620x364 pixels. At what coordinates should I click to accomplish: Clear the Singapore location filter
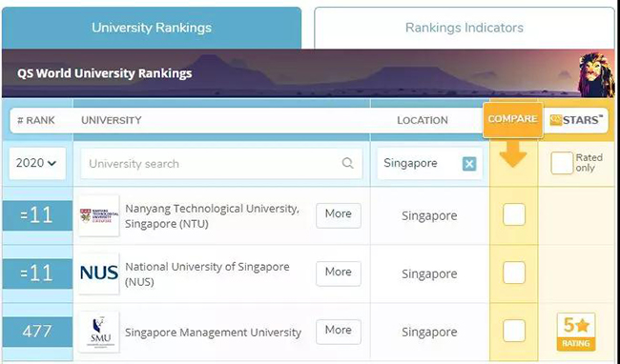click(x=469, y=164)
